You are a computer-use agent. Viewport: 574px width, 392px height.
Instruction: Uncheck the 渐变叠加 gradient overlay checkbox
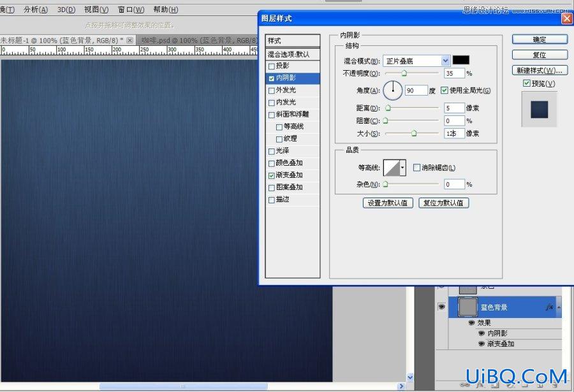tap(271, 176)
